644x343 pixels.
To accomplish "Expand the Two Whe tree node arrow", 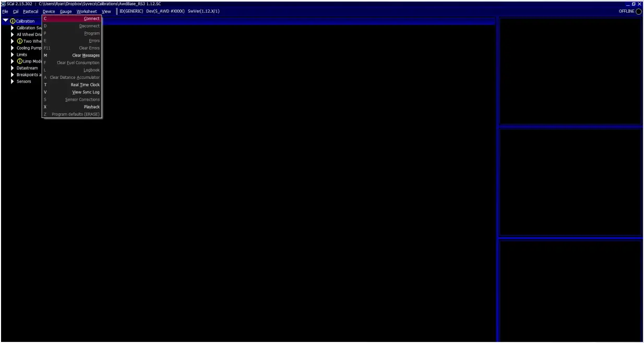I will coord(13,41).
